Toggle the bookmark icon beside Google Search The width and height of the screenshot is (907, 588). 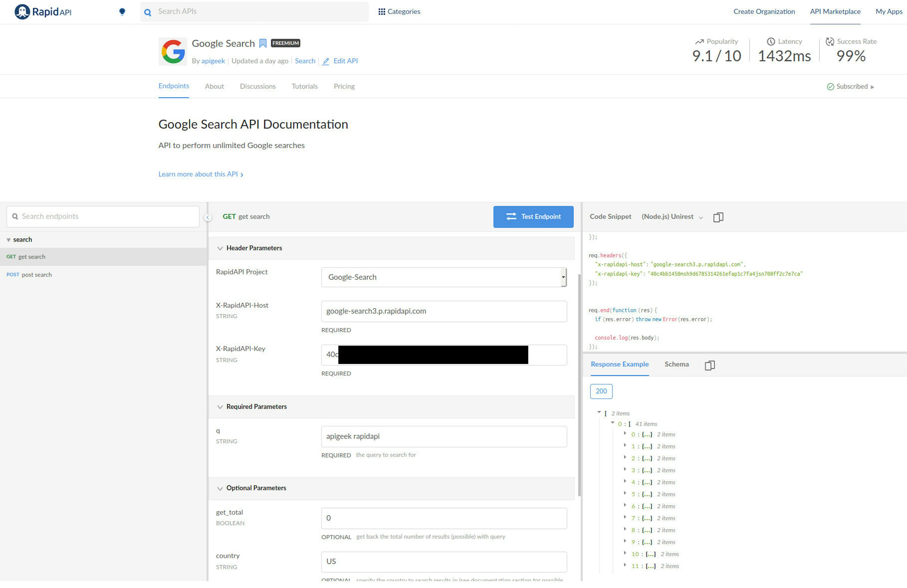click(x=263, y=43)
